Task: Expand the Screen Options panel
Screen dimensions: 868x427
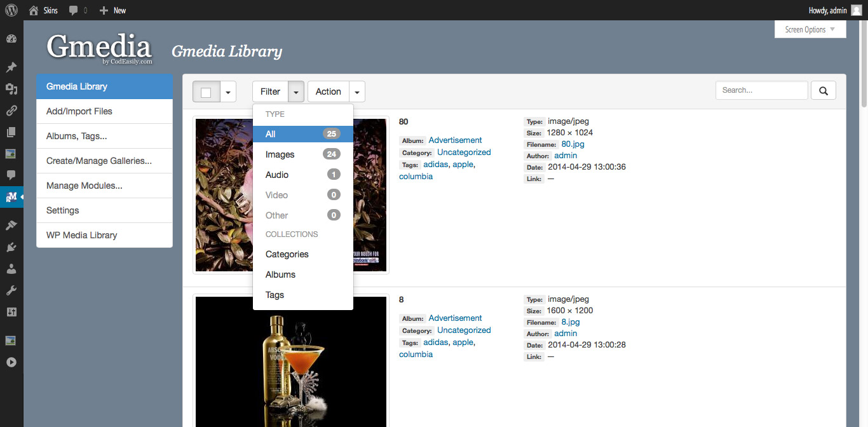Action: (x=810, y=29)
